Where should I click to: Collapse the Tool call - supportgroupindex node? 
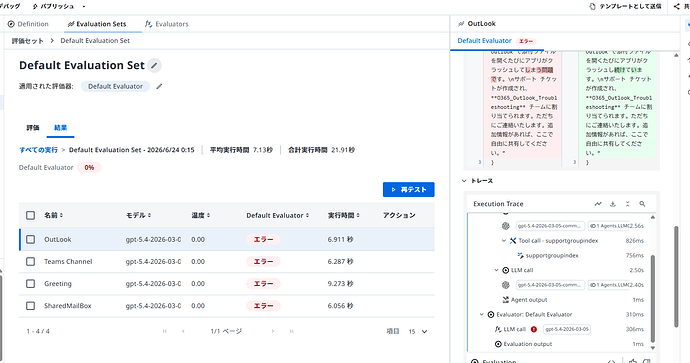coord(504,241)
